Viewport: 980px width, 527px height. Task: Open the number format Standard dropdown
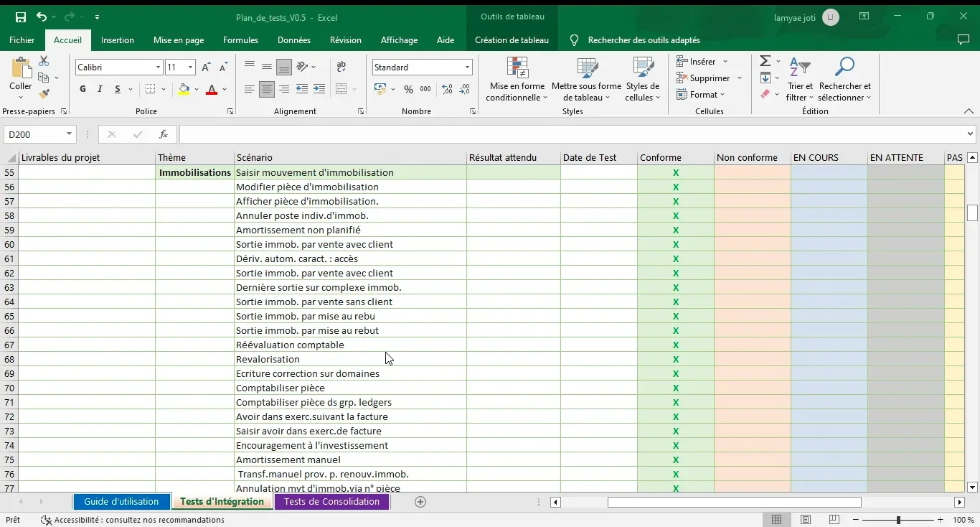467,67
